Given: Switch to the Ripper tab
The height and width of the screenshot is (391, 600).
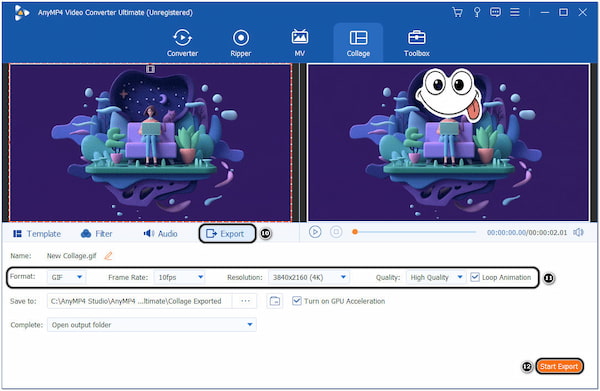Looking at the screenshot, I should pos(241,43).
